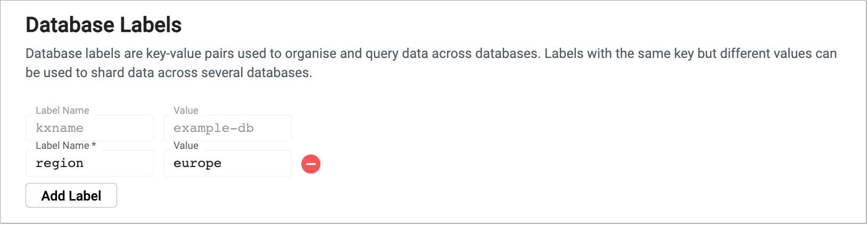Focus the Label Name field containing region

click(89, 163)
